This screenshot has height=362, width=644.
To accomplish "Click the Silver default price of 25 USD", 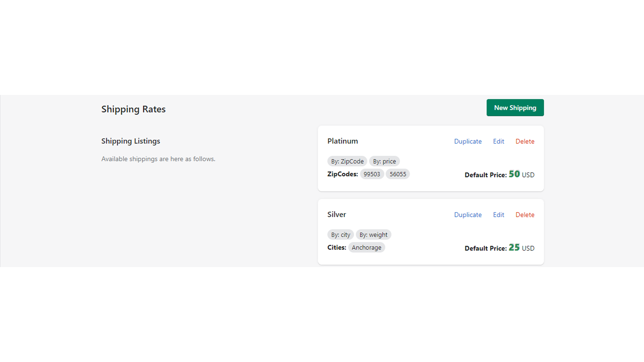I will tap(514, 247).
